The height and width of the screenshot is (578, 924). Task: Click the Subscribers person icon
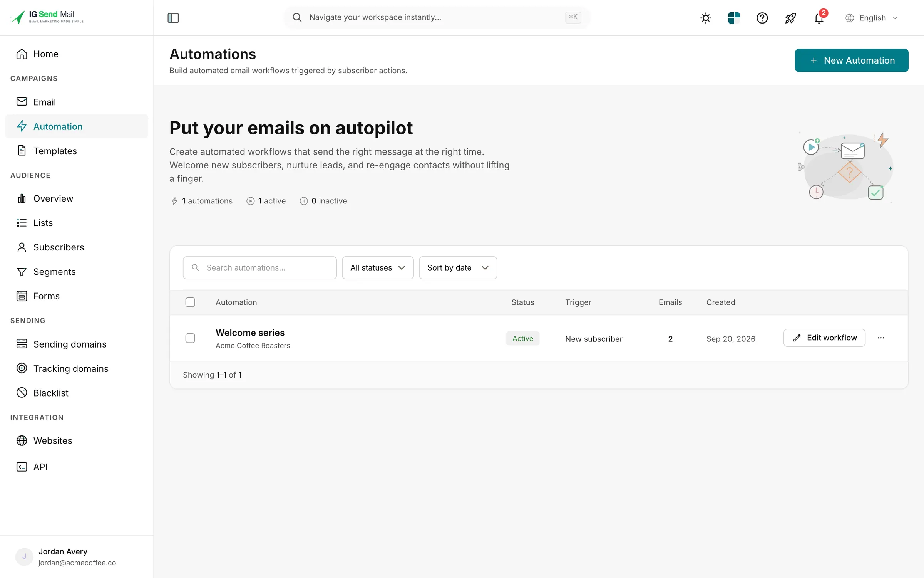click(22, 247)
